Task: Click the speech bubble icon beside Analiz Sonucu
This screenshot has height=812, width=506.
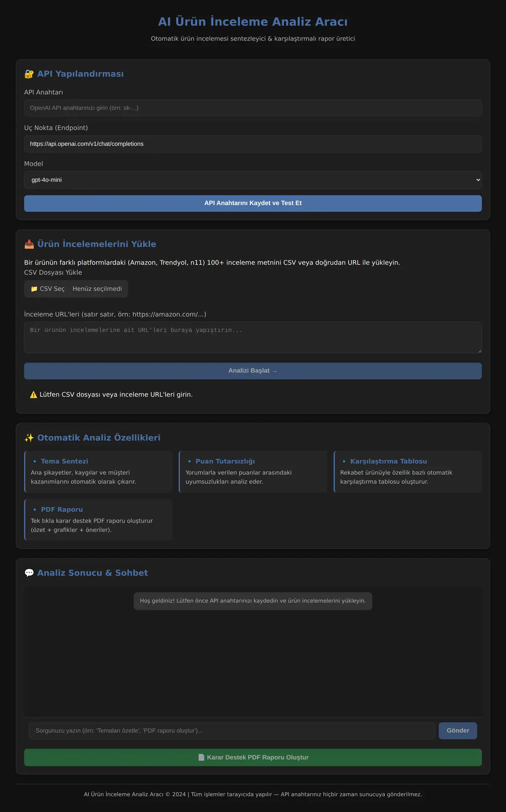Action: click(29, 573)
